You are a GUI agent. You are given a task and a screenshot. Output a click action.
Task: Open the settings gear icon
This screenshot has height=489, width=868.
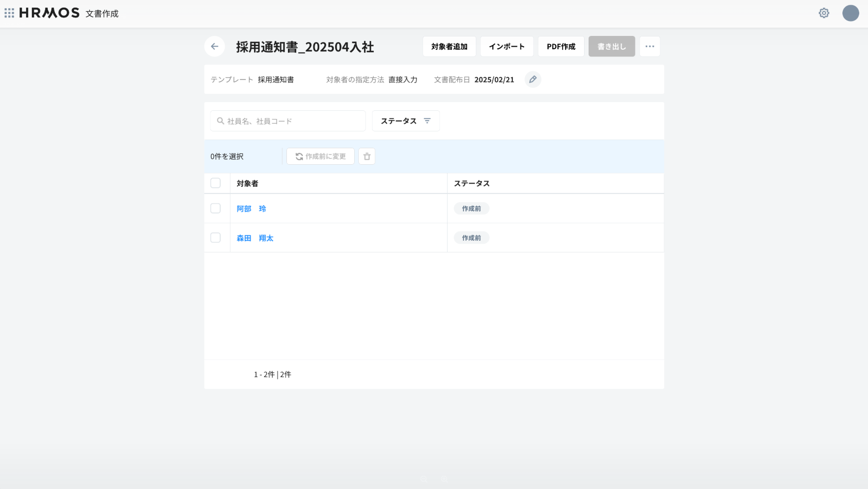824,13
